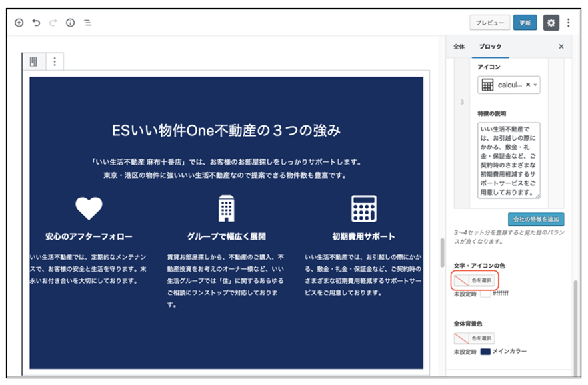Image resolution: width=588 pixels, height=385 pixels.
Task: Toggle the settings gear icon
Action: pos(551,23)
